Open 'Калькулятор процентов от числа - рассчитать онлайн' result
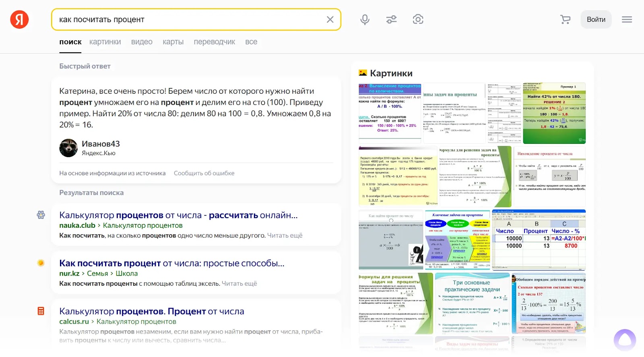 178,215
